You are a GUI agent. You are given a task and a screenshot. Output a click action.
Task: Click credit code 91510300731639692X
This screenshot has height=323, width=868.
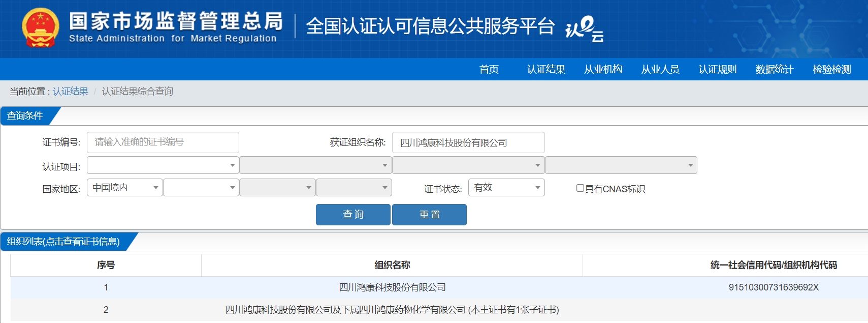tap(774, 287)
